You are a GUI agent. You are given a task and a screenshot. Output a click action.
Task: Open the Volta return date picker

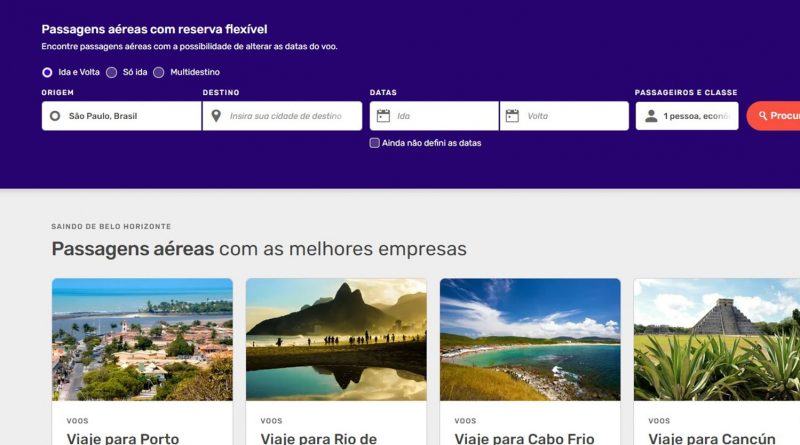click(564, 116)
